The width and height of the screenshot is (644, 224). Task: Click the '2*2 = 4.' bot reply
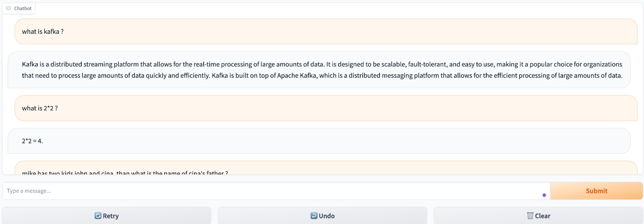click(33, 141)
